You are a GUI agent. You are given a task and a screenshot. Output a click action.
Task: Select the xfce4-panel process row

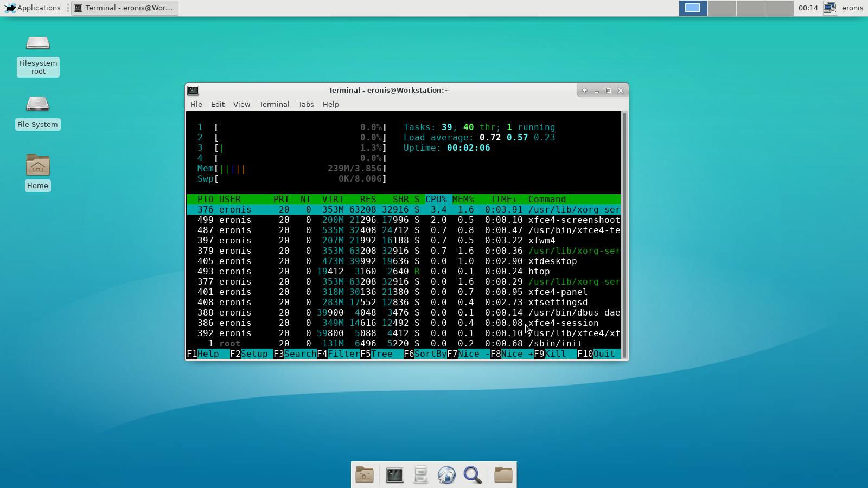[x=404, y=292]
